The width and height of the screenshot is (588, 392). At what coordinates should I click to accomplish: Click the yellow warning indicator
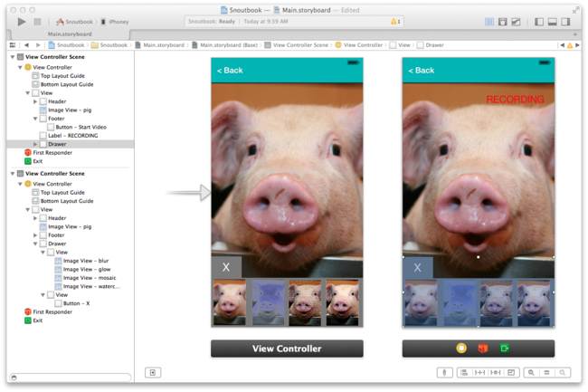(396, 21)
